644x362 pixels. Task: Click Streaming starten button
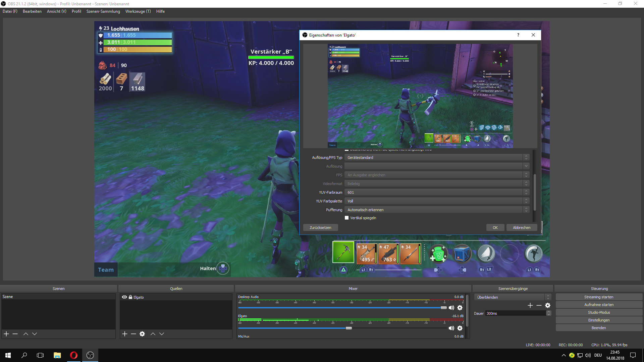[599, 297]
